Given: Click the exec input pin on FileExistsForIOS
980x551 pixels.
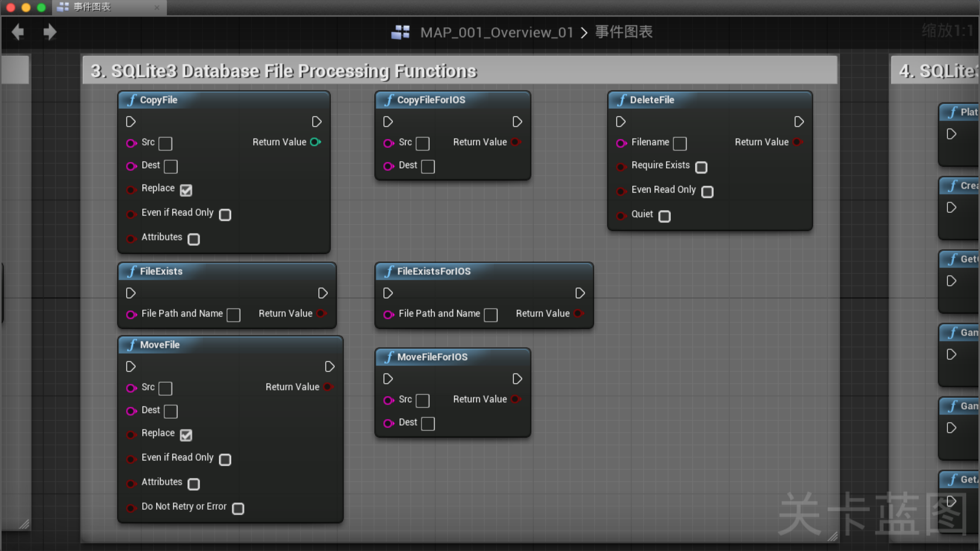Looking at the screenshot, I should coord(388,293).
